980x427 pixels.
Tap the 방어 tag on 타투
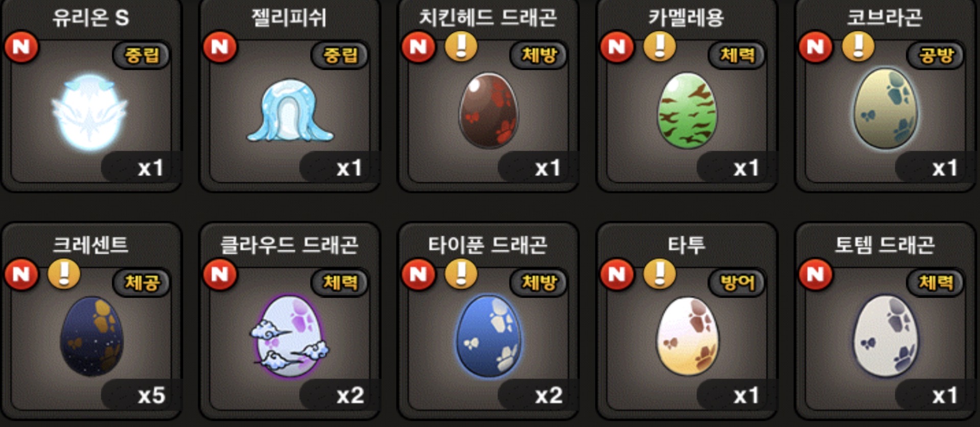pyautogui.click(x=737, y=282)
